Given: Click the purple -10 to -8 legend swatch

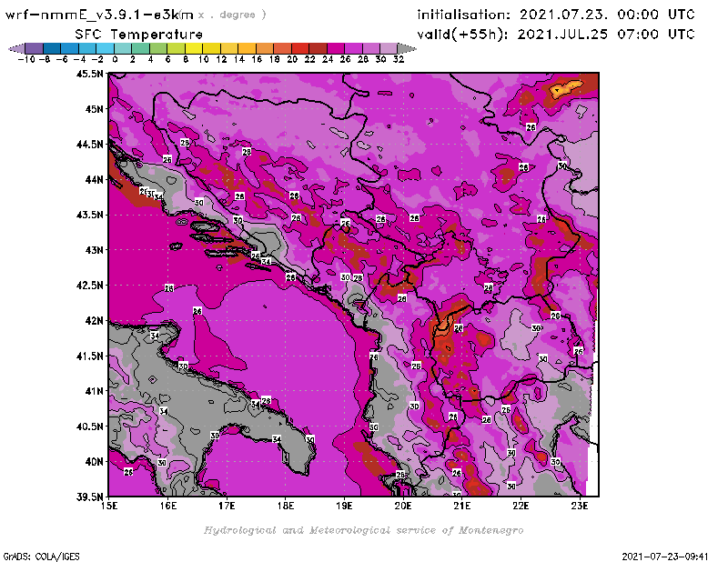Looking at the screenshot, I should pos(34,48).
